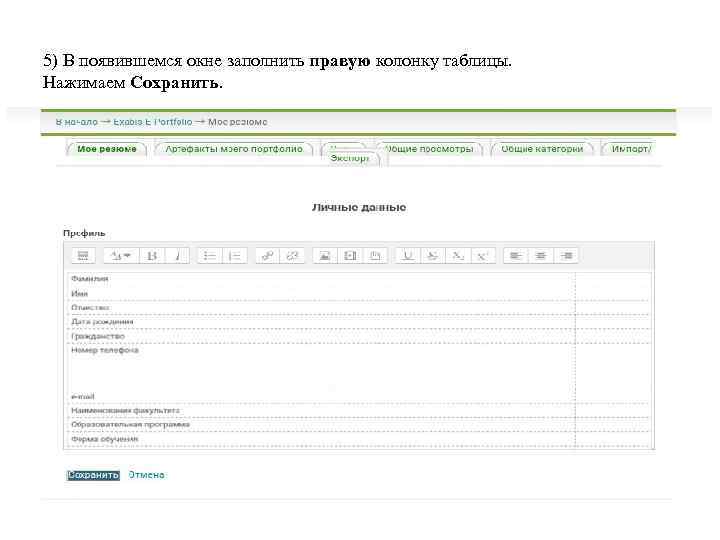Open the paragraph styles dropdown
The image size is (720, 540).
coord(121,256)
